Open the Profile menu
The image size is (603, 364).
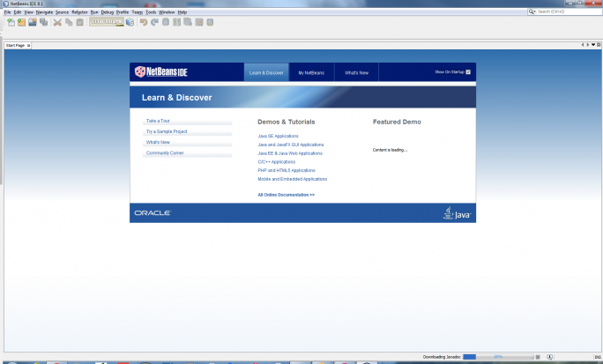[x=123, y=12]
